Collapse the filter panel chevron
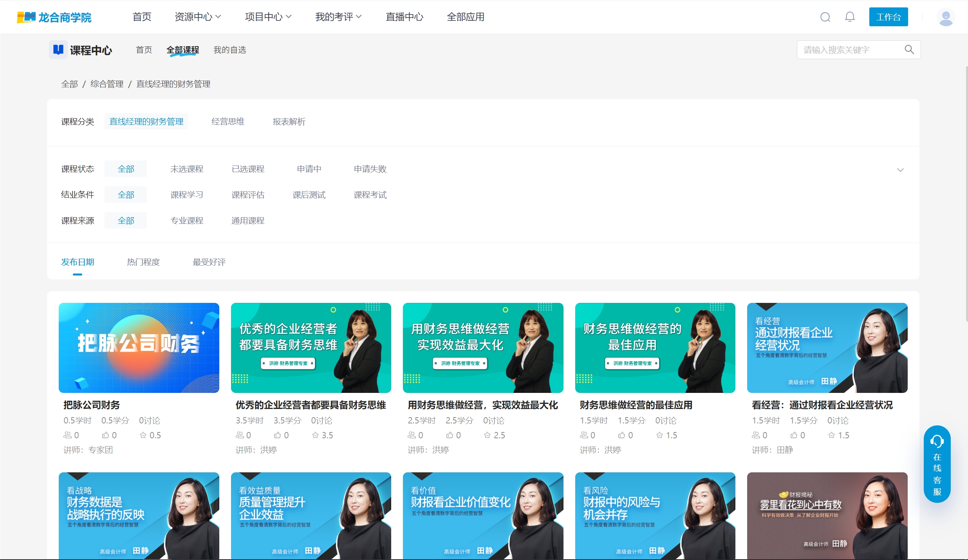Image resolution: width=968 pixels, height=560 pixels. tap(900, 170)
